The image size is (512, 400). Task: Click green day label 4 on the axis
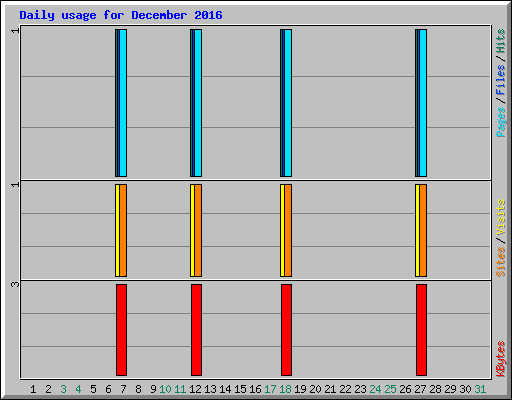click(78, 389)
